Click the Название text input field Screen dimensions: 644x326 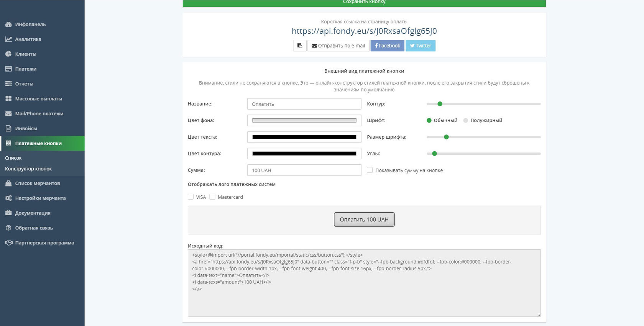coord(304,104)
